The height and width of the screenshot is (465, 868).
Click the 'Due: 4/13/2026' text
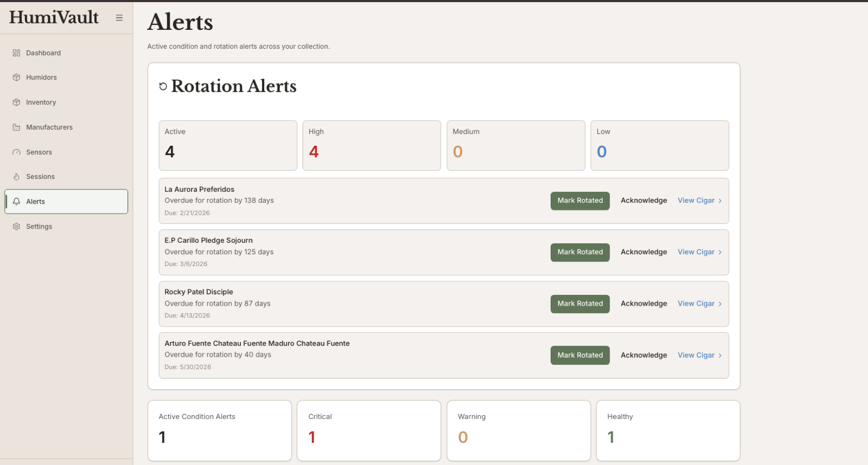[187, 315]
